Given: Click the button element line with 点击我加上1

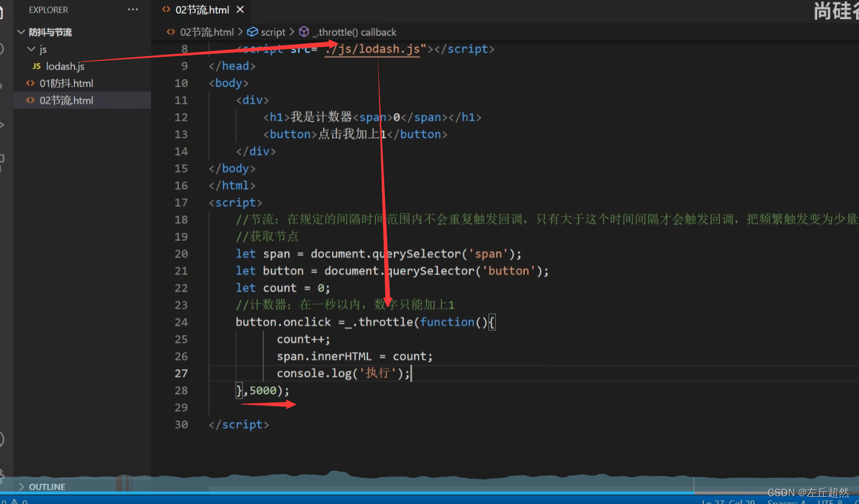Looking at the screenshot, I should (x=355, y=134).
